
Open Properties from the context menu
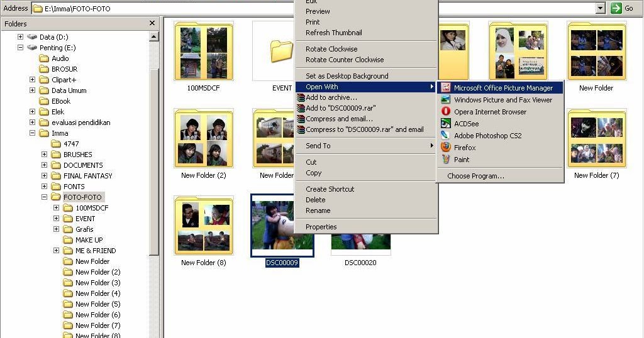(365, 227)
